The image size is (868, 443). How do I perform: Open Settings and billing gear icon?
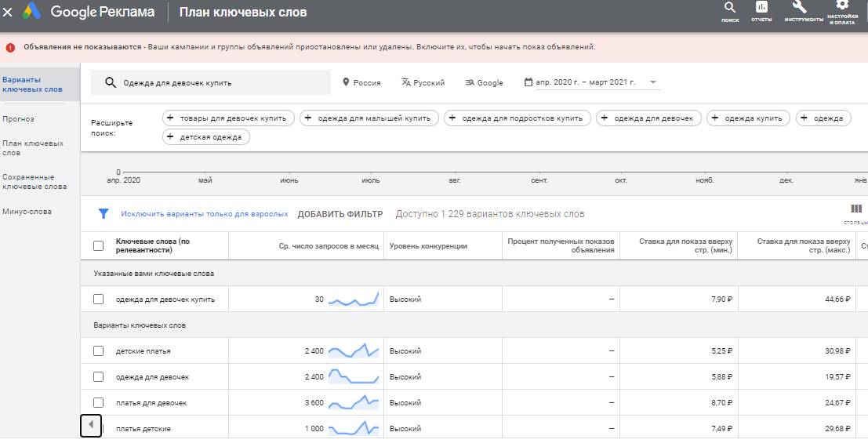pyautogui.click(x=842, y=8)
